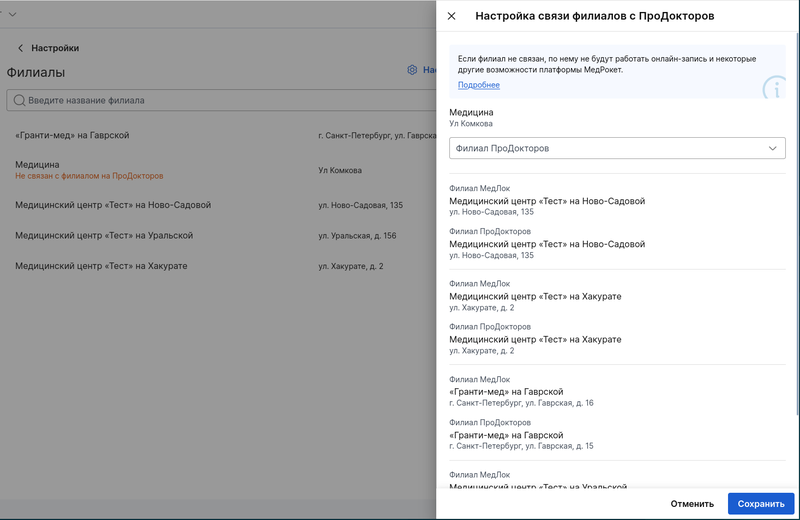Click the Филиалы page heading
800x520 pixels.
tap(36, 72)
